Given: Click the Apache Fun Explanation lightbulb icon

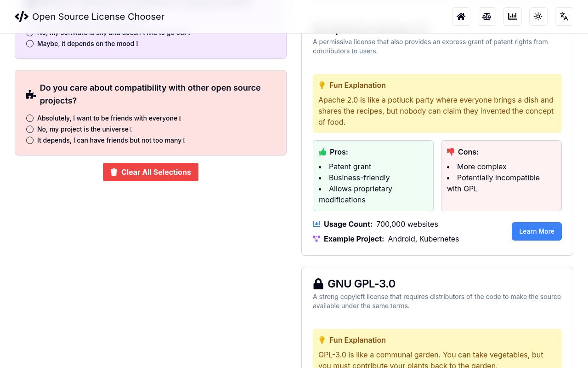Looking at the screenshot, I should point(322,85).
